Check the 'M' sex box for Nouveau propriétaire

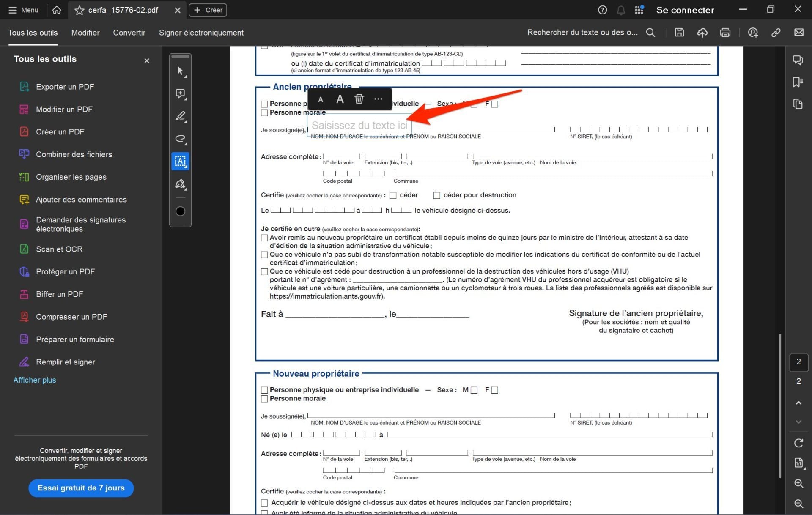coord(474,390)
